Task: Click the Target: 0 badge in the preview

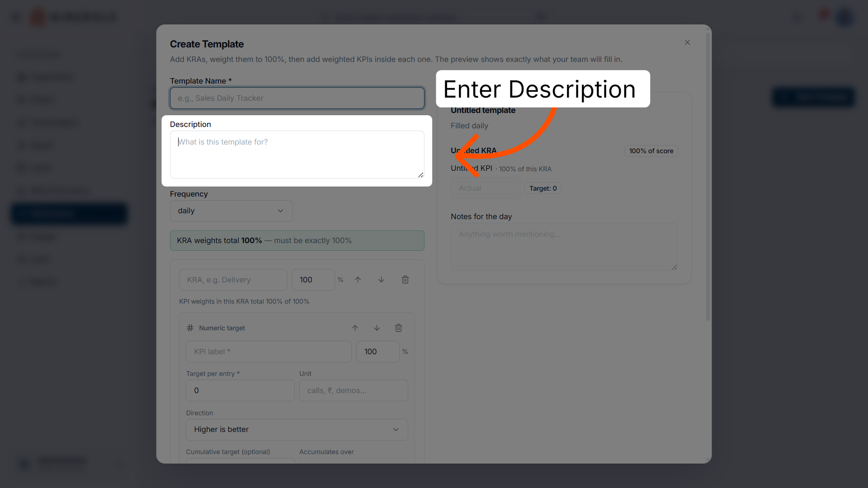Action: tap(543, 188)
